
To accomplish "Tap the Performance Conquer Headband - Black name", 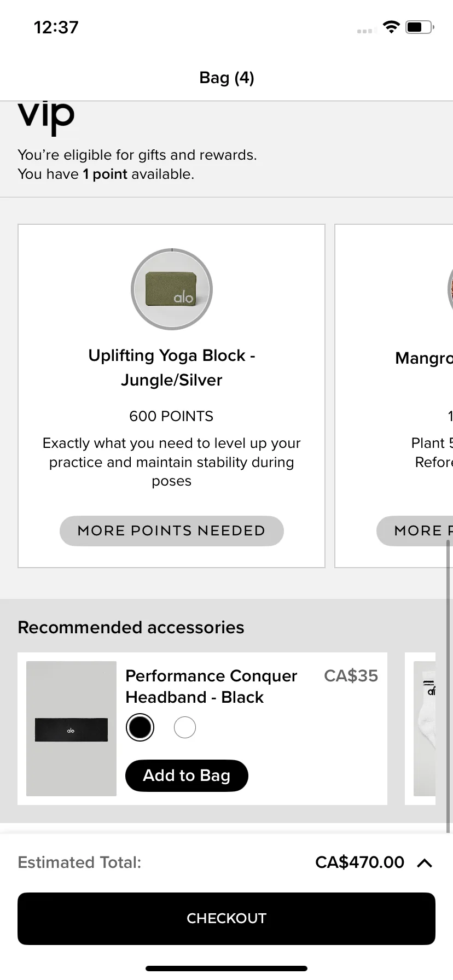I will pyautogui.click(x=211, y=686).
